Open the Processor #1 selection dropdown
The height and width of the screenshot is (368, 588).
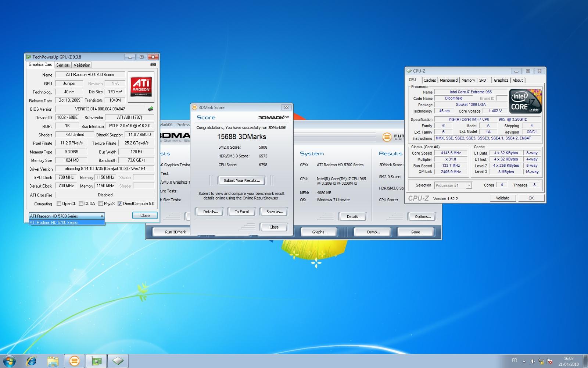coord(453,185)
